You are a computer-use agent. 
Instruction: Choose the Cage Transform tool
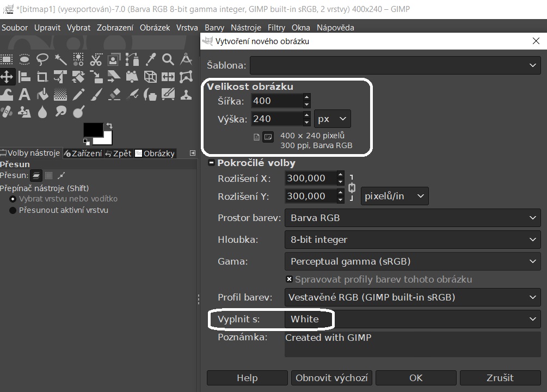(186, 77)
